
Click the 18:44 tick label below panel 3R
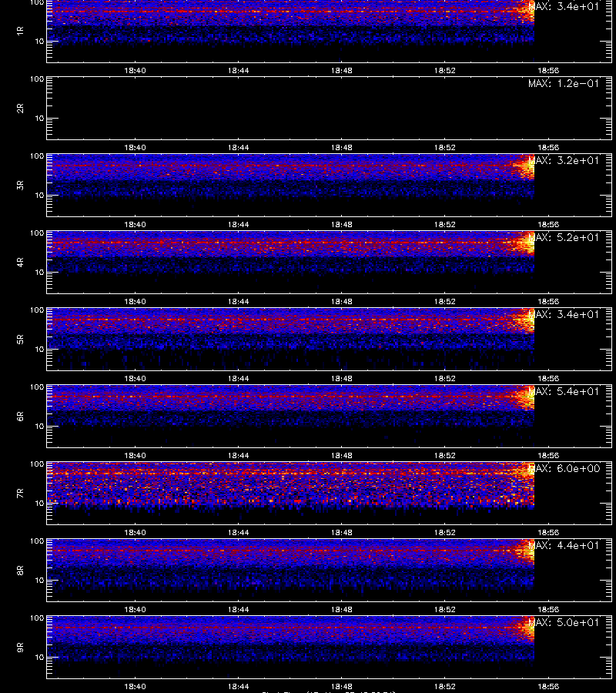click(238, 225)
